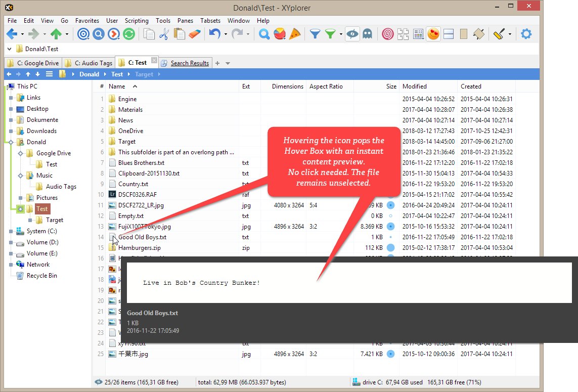Collapse the Google Drive tree node
The height and width of the screenshot is (392, 578).
(x=20, y=153)
